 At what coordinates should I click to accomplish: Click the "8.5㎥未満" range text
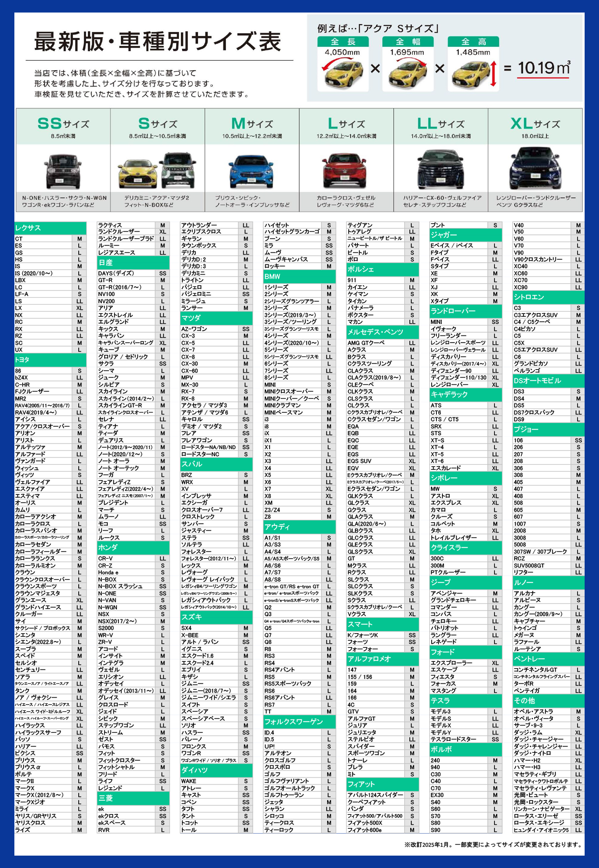(x=63, y=136)
